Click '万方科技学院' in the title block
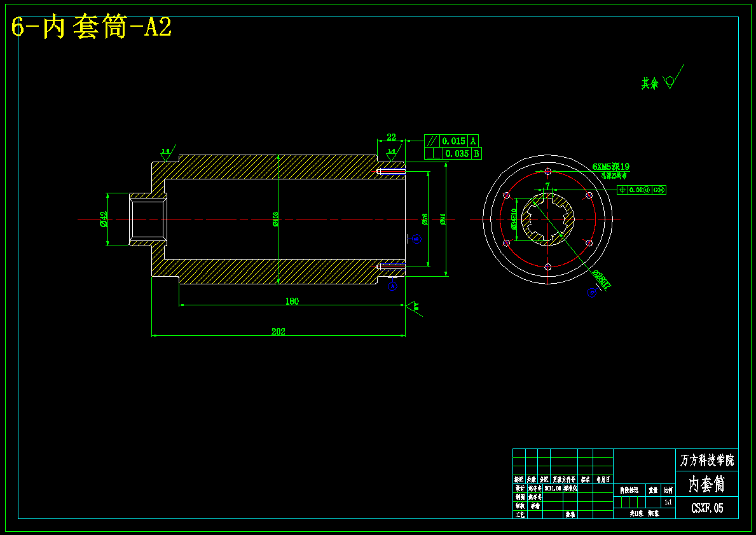The width and height of the screenshot is (756, 535). 707,460
